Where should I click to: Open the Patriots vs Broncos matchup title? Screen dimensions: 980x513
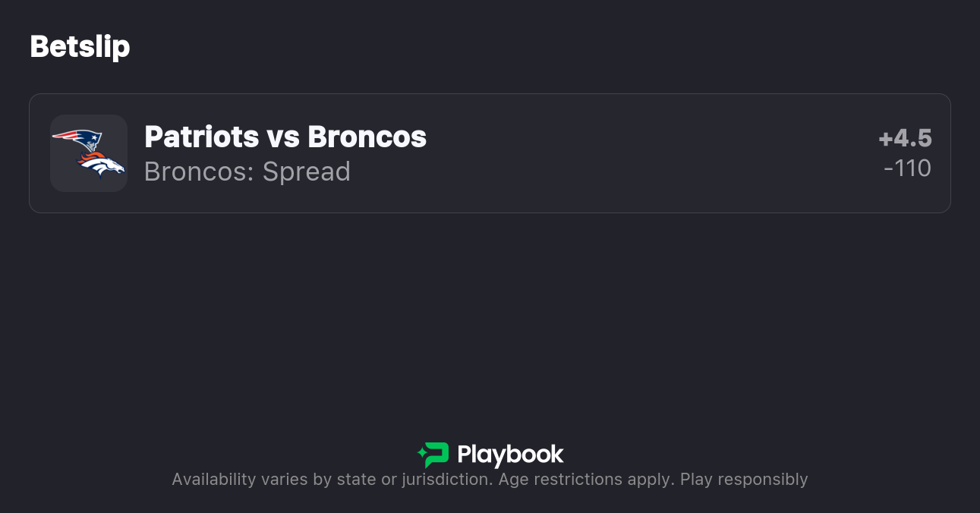(285, 137)
